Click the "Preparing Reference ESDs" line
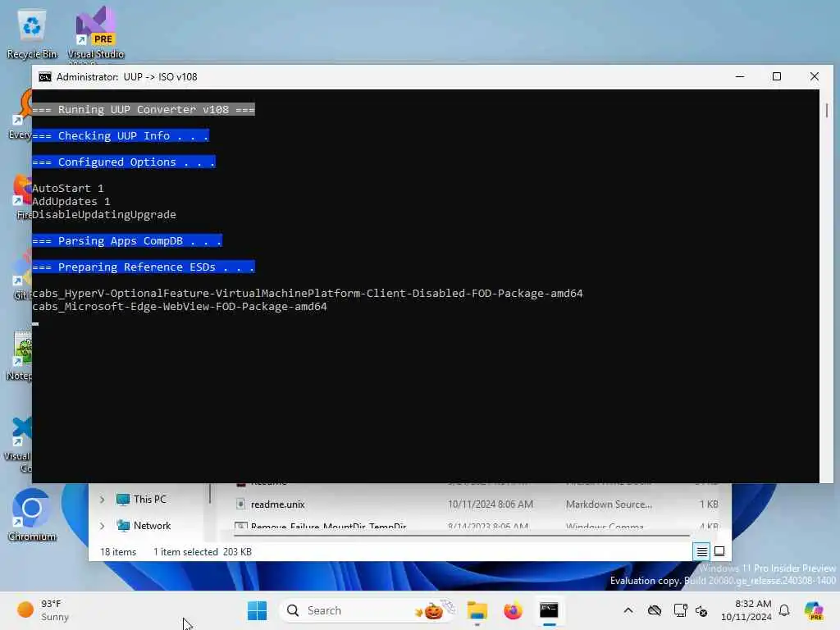 tap(143, 267)
